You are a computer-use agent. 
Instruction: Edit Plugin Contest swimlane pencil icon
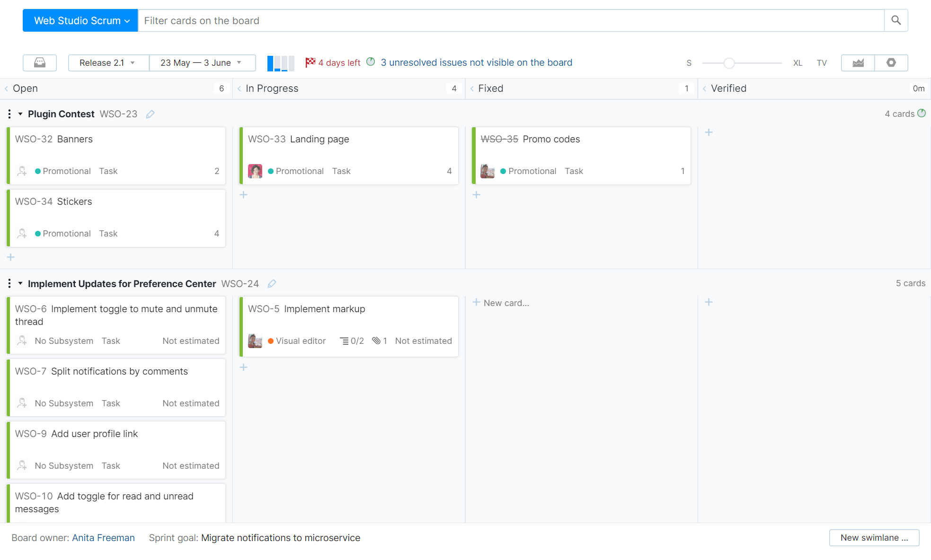point(150,114)
